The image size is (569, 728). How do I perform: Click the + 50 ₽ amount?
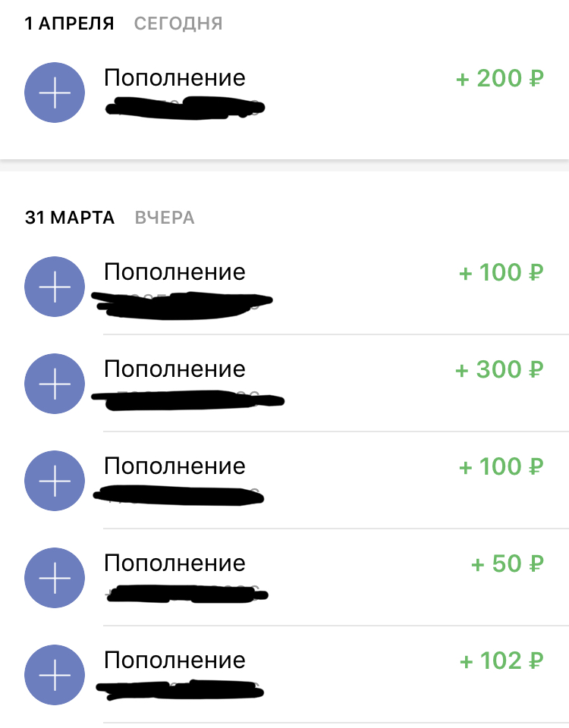tap(508, 563)
